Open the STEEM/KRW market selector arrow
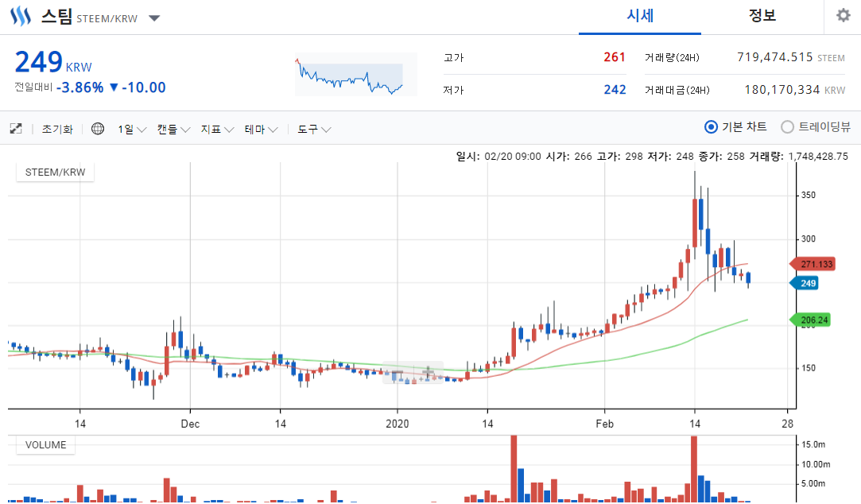The width and height of the screenshot is (861, 504). pyautogui.click(x=154, y=18)
